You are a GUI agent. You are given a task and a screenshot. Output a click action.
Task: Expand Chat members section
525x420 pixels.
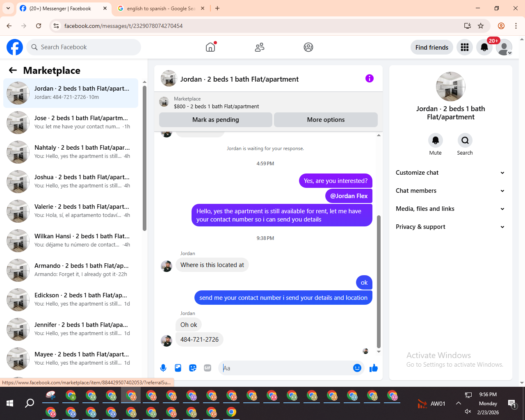450,191
